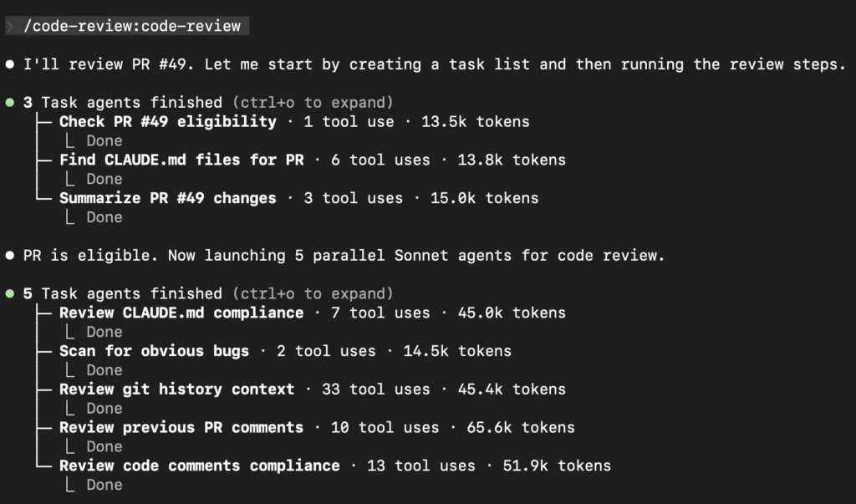The image size is (856, 504).
Task: Select the "Find CLAUDE.md files for PR" task
Action: coord(181,160)
